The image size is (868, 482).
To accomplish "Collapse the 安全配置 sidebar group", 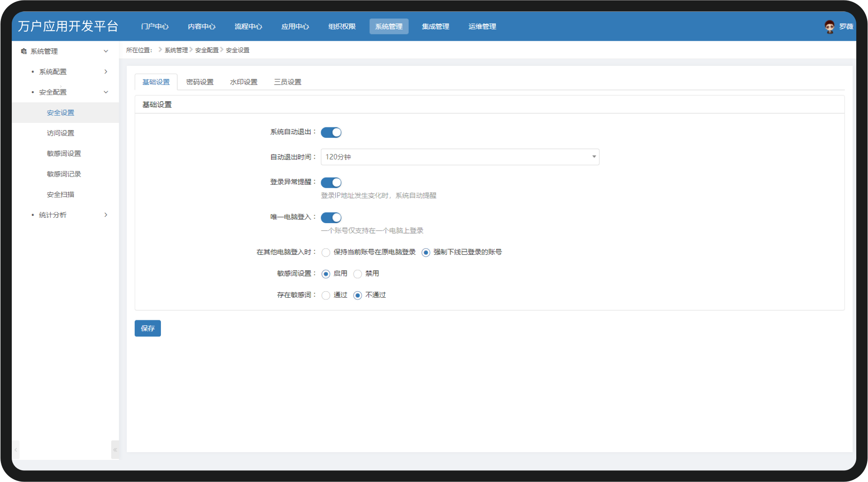I will tap(105, 92).
